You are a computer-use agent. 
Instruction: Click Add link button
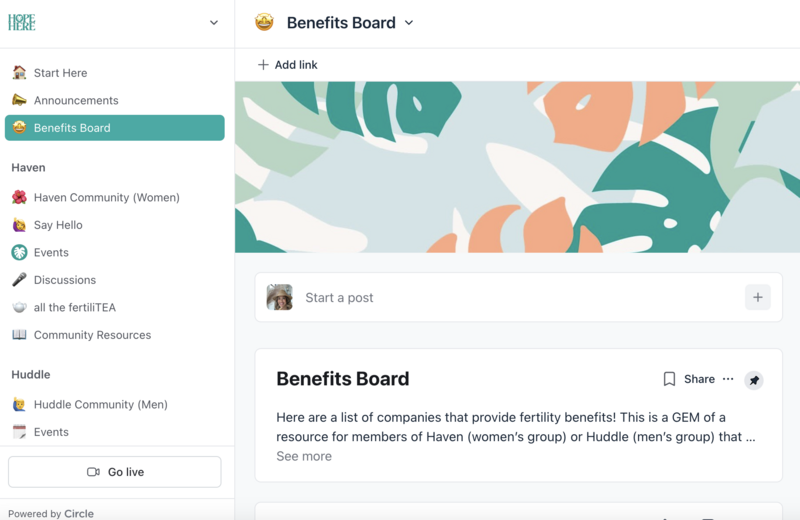288,65
